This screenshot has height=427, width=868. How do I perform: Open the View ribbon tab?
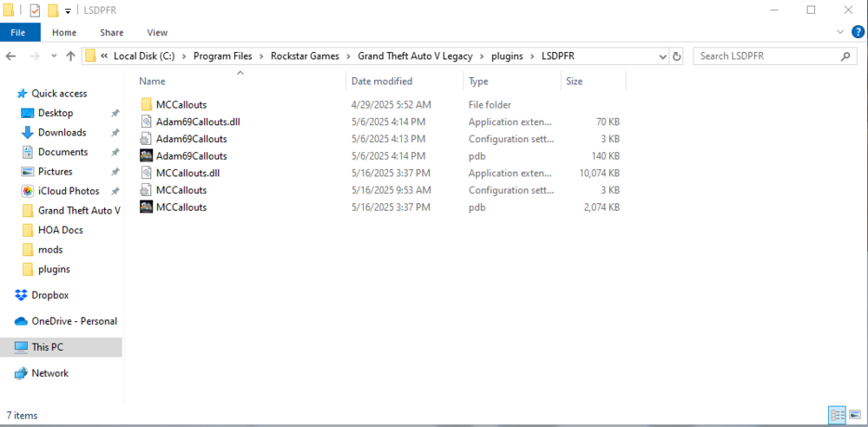[157, 33]
